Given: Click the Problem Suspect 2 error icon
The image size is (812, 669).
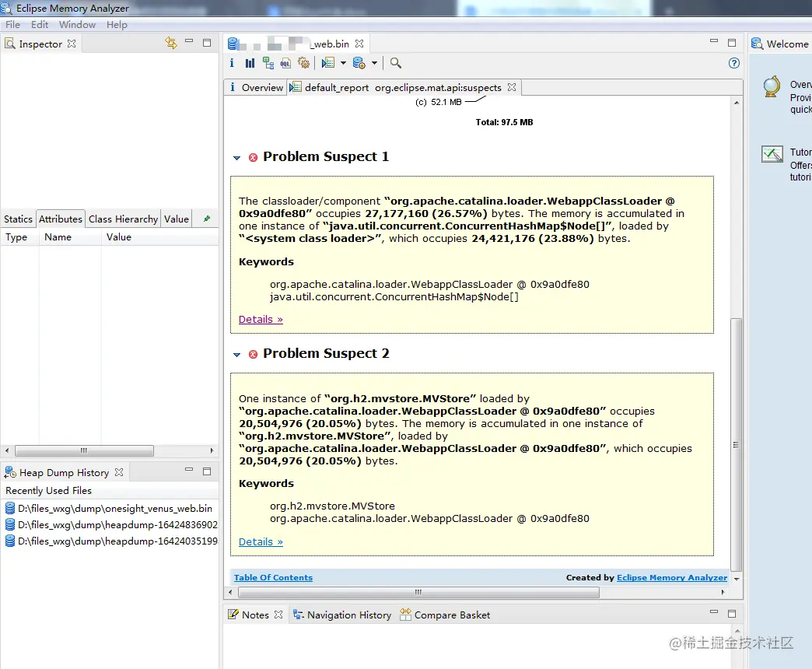Looking at the screenshot, I should click(254, 354).
